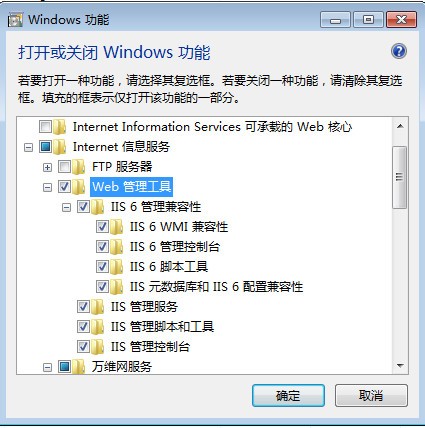Select IIS 元数据库和 IIS 6 配置兼容性 item
This screenshot has width=425, height=428.
tap(216, 287)
